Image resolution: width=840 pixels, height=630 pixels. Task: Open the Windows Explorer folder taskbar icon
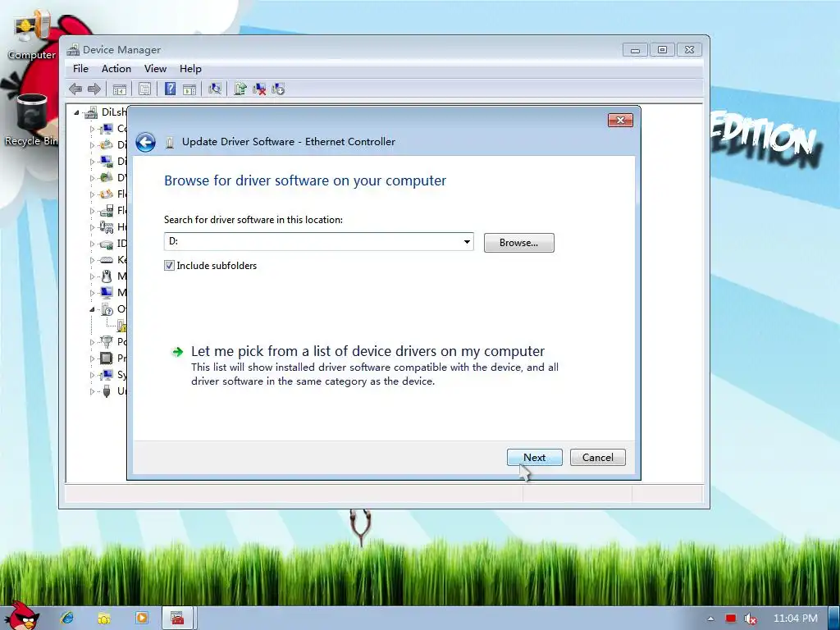point(104,618)
